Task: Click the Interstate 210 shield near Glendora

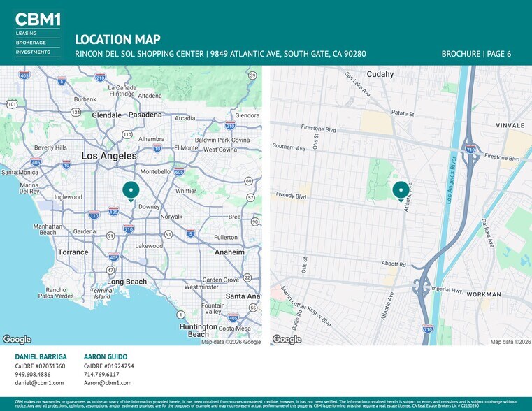Action: point(230,126)
